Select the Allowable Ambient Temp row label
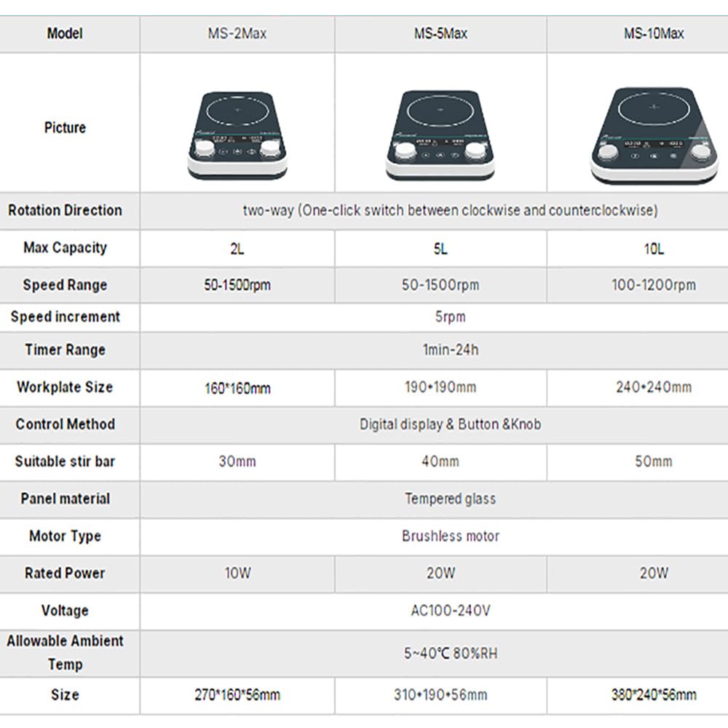The image size is (728, 728). [x=65, y=652]
